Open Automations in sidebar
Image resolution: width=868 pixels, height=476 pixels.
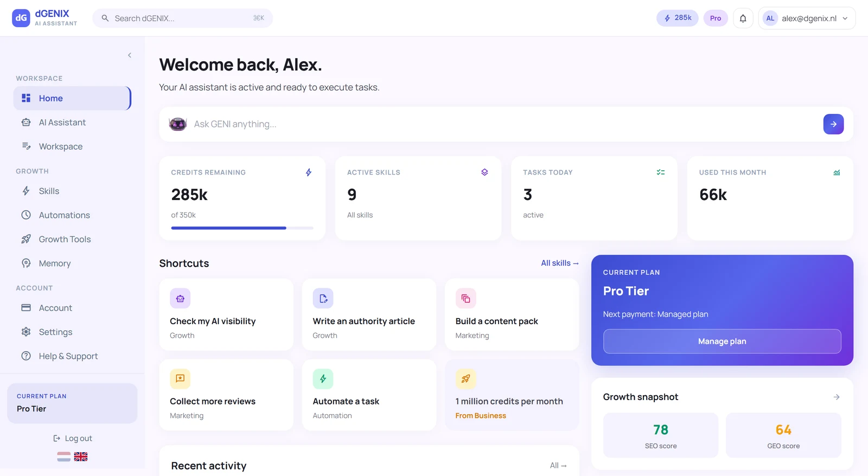[x=72, y=215]
